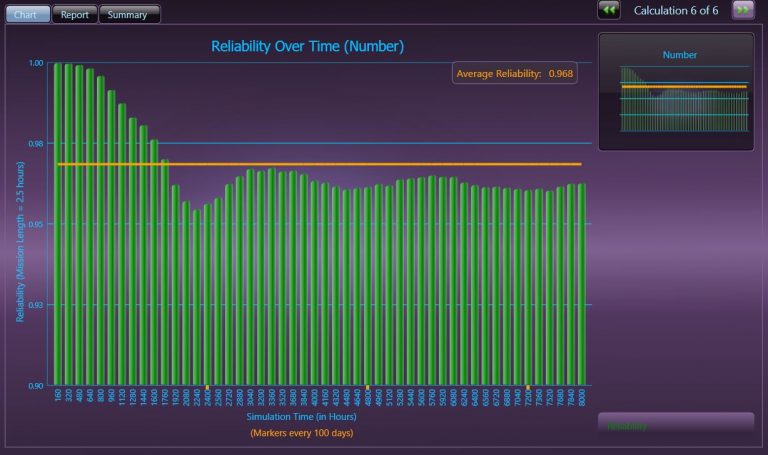Go to previous calculation with rewind arrows
This screenshot has width=768, height=455.
(x=609, y=10)
